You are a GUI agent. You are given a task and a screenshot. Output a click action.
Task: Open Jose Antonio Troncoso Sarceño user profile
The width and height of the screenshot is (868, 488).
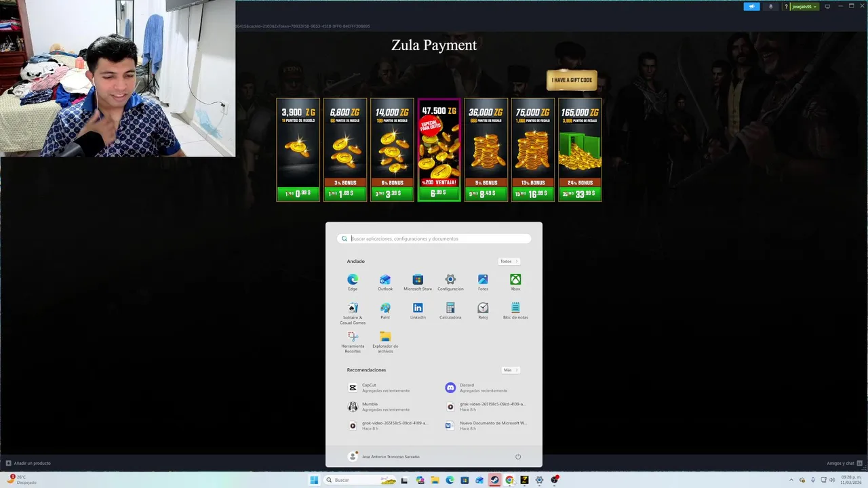point(384,457)
